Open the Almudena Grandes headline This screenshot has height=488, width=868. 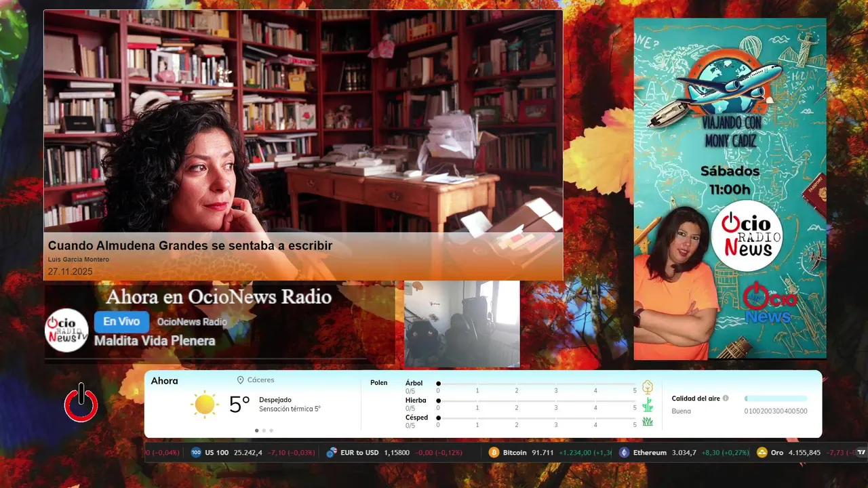(x=190, y=245)
